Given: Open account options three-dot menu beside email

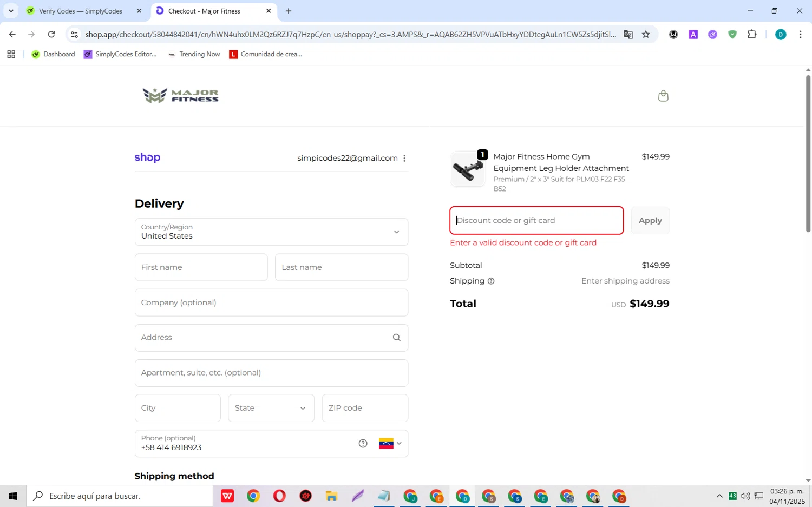Looking at the screenshot, I should pos(404,158).
